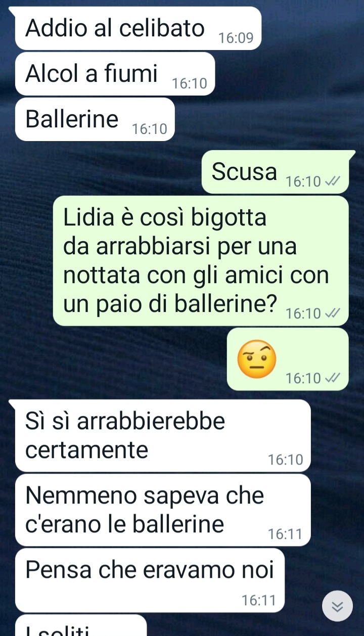Select the sent 'Scusa' message bubble
Screen dimensions: 364x636
[275, 172]
